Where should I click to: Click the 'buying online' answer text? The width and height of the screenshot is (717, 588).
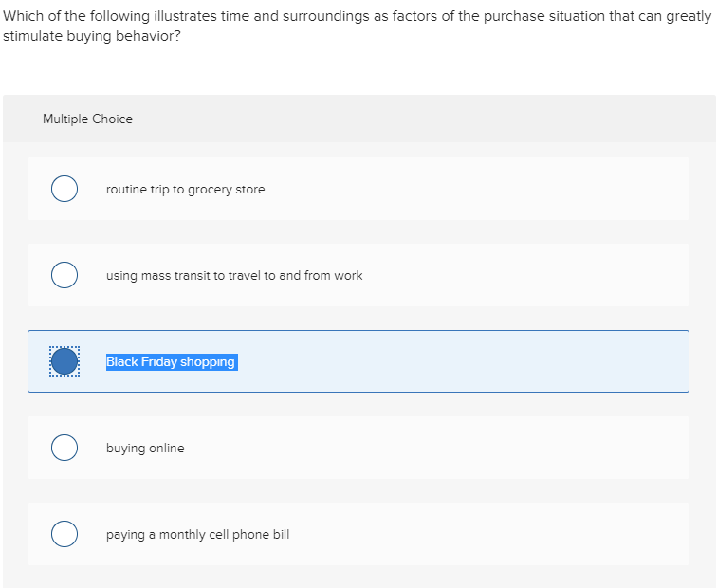145,449
